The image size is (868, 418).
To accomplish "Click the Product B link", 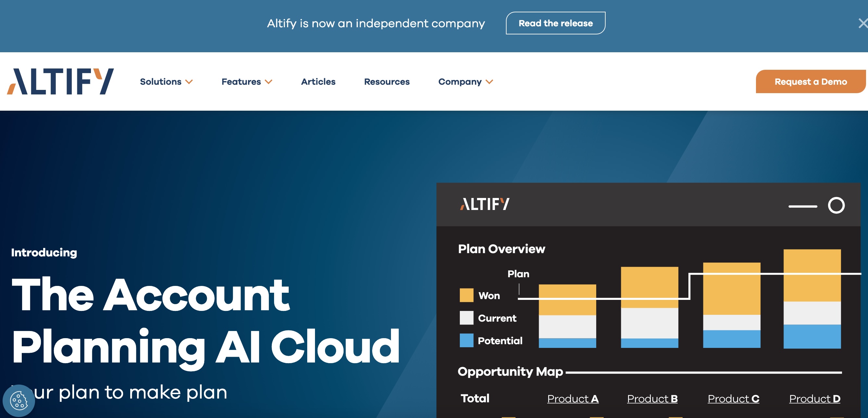I will click(652, 399).
